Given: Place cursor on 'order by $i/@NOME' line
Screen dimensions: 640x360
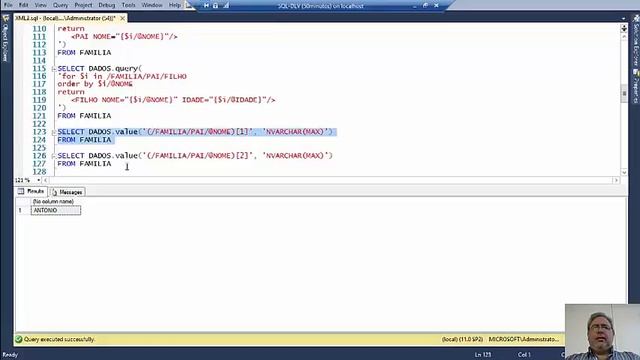Looking at the screenshot, I should click(x=95, y=84).
